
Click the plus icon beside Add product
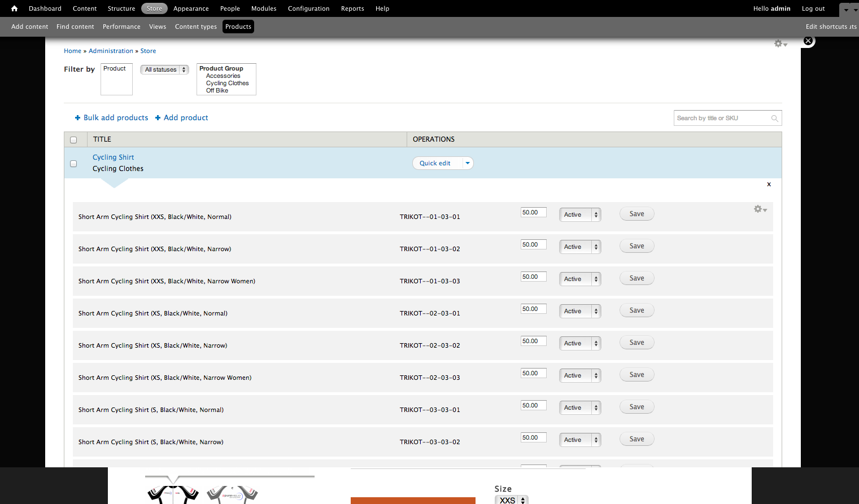[159, 117]
